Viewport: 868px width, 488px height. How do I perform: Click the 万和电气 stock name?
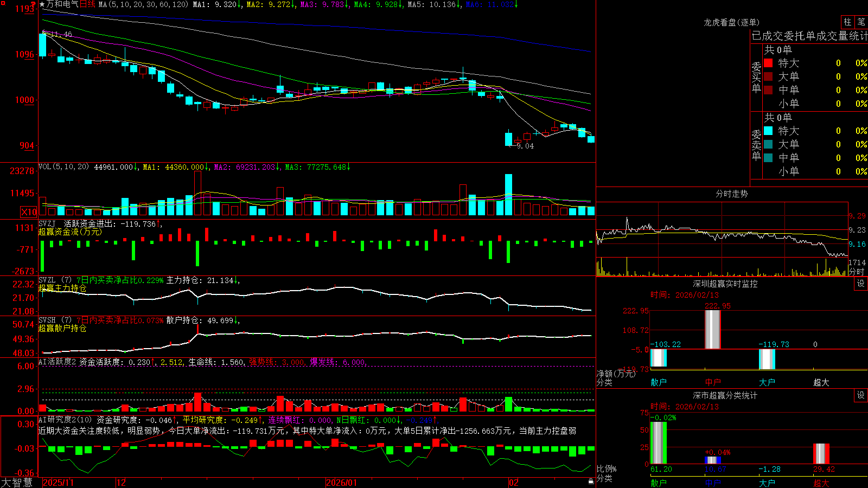coord(62,4)
